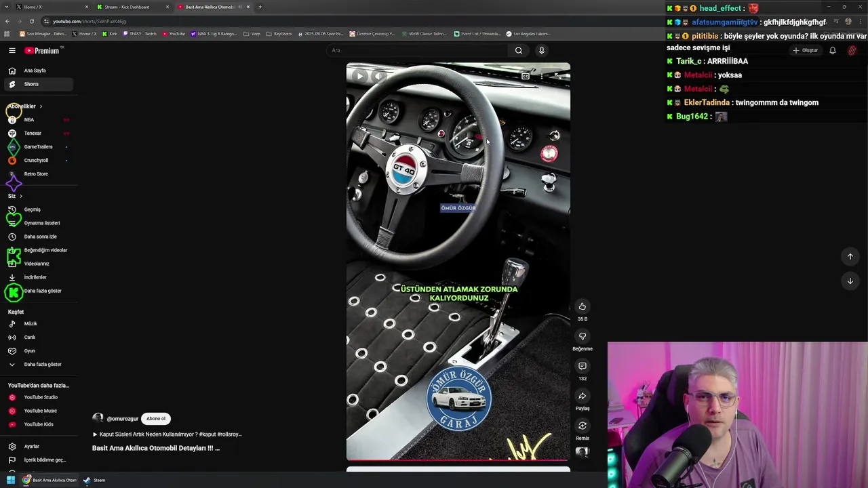Open the short's three-dot more menu
This screenshot has height=488, width=868.
(541, 77)
